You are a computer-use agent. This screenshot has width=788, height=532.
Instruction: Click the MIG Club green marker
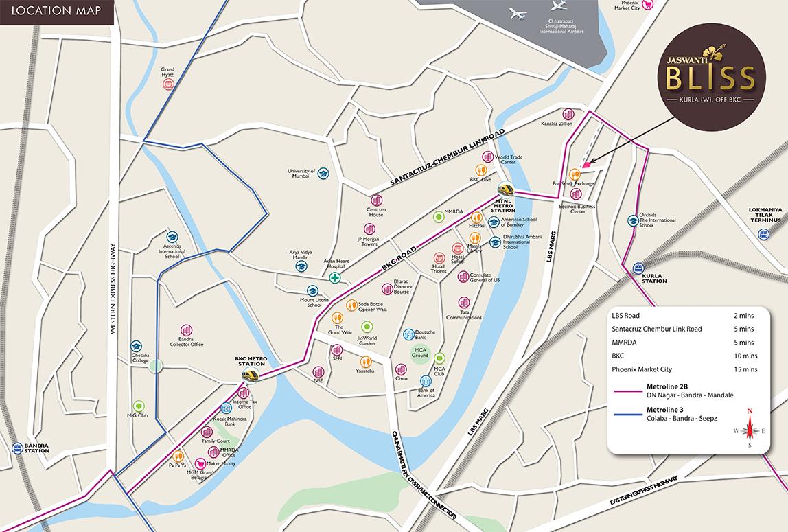coord(139,406)
